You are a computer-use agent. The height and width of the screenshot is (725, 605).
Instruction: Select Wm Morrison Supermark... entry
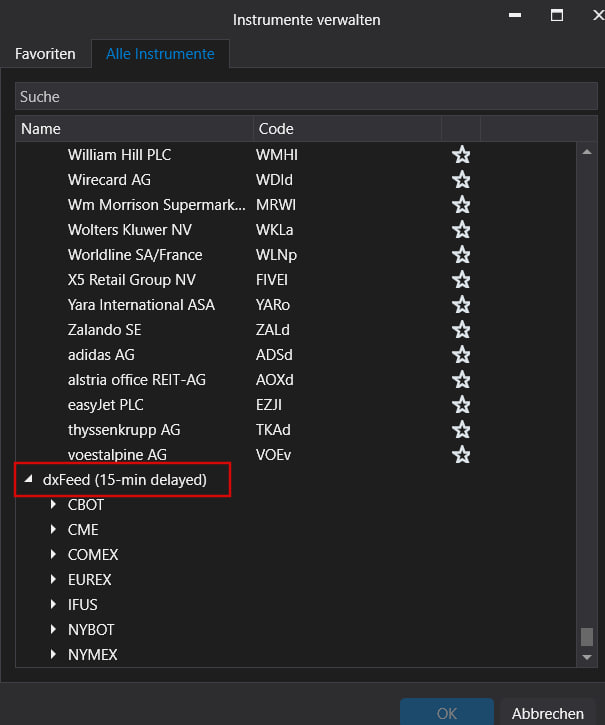[296, 205]
